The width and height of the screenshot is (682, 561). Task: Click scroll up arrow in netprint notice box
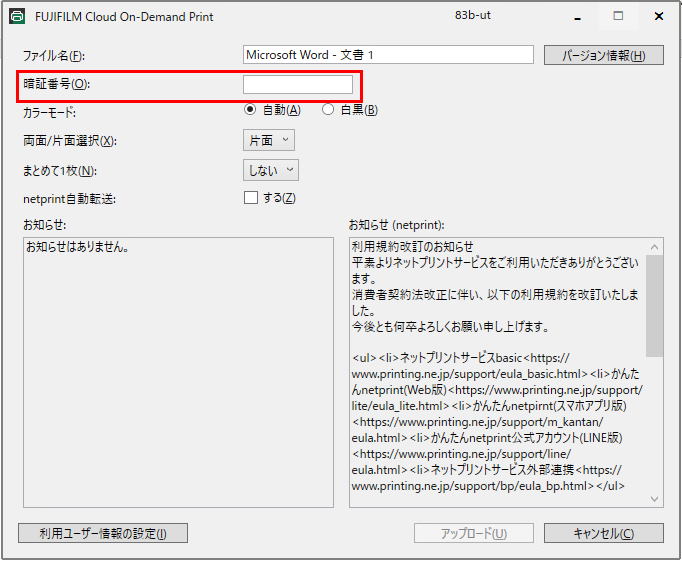point(655,247)
